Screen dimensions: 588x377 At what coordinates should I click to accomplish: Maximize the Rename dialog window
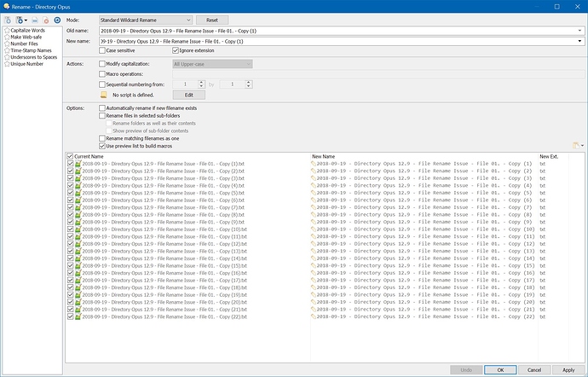(556, 6)
